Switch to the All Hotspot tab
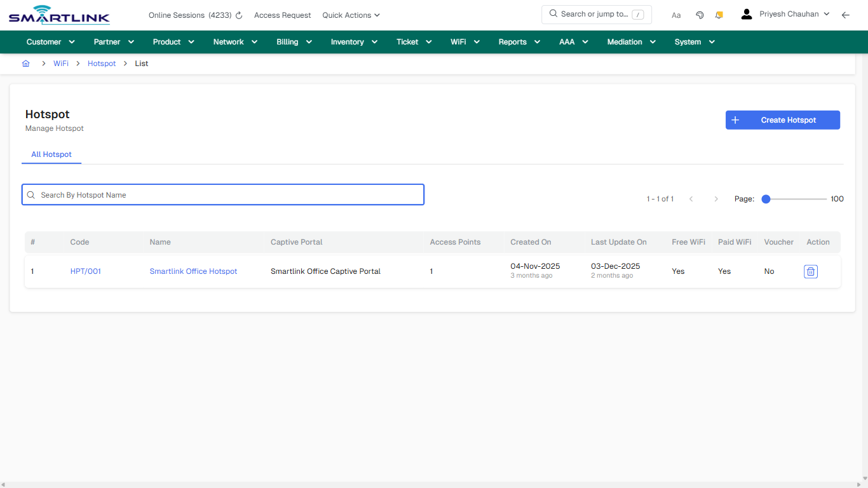Screen dimensions: 868x488 pyautogui.click(x=51, y=154)
